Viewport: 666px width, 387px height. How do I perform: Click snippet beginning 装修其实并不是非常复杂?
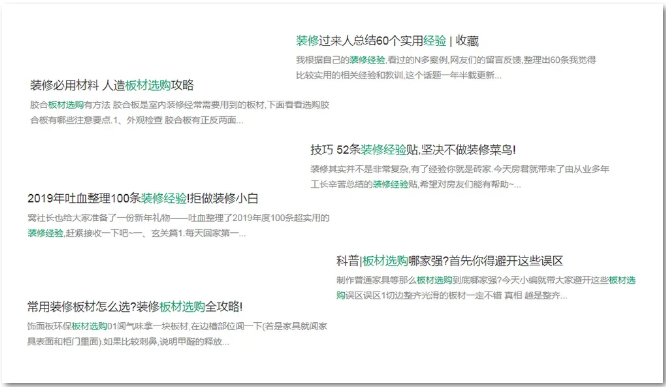click(460, 169)
